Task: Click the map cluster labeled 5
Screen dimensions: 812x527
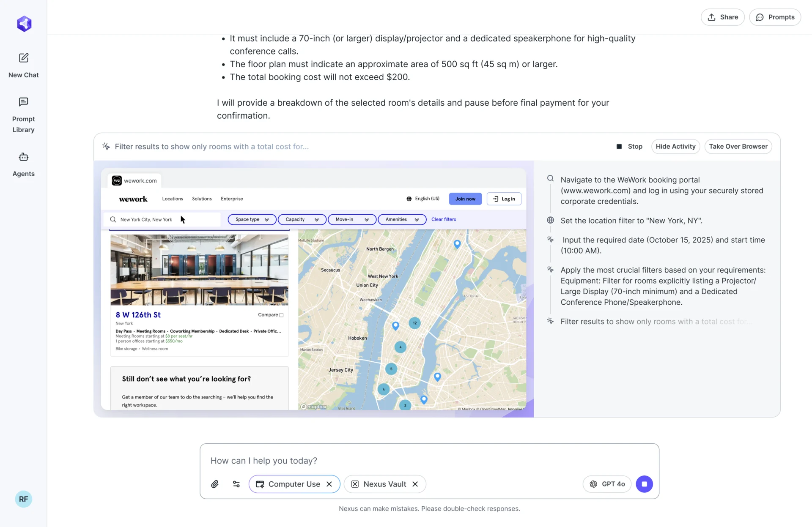Action: point(391,369)
